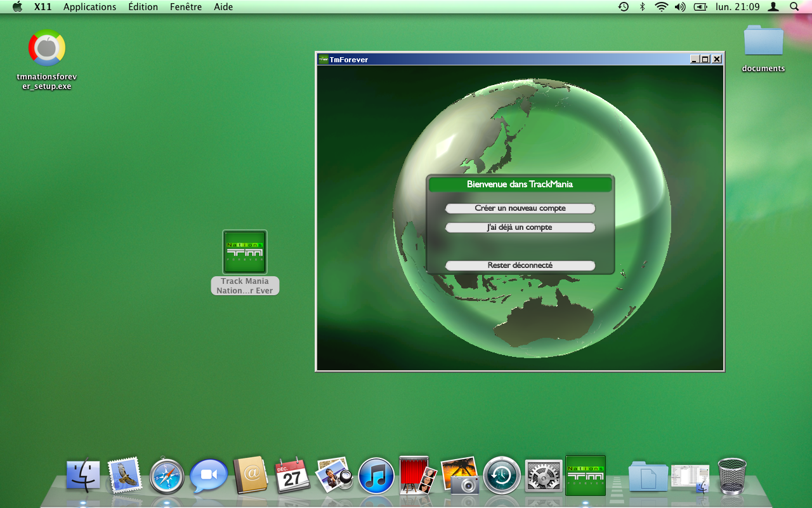Open Address Book in the dock
812x508 pixels.
pos(251,476)
